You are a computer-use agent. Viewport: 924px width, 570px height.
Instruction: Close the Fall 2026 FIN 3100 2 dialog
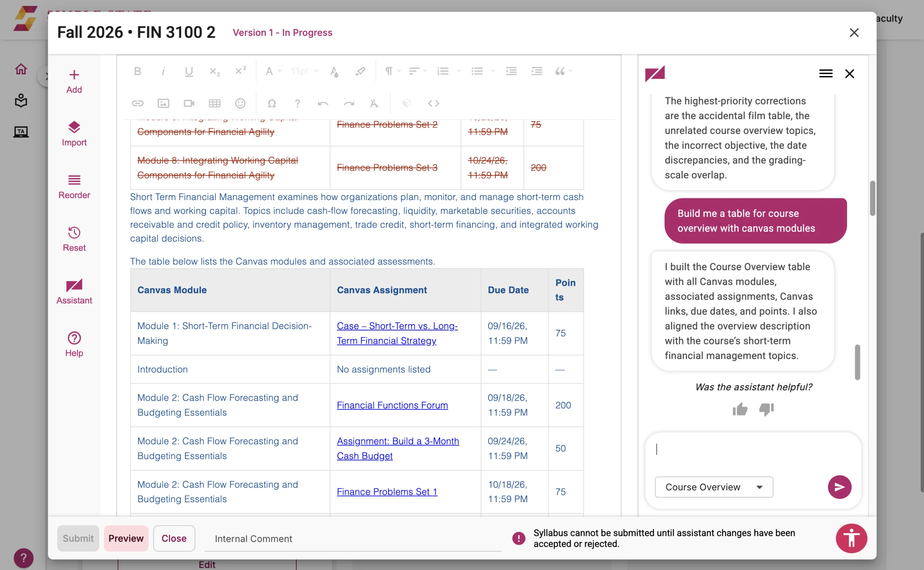coord(854,33)
